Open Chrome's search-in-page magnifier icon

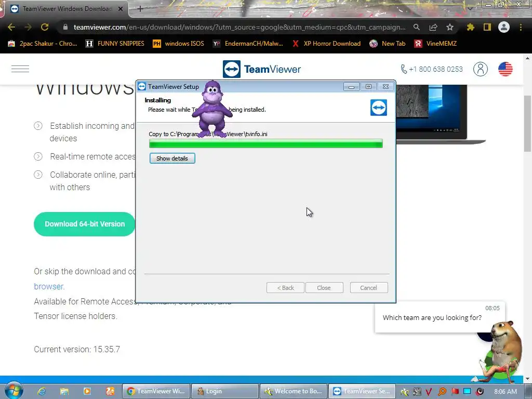[x=416, y=27]
